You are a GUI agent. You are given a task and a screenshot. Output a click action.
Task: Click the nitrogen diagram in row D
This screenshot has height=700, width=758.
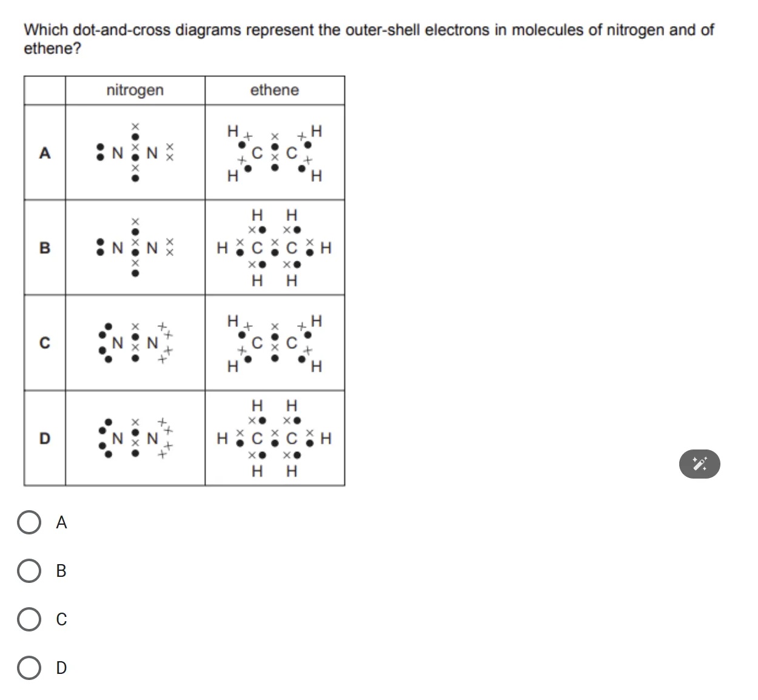(x=135, y=439)
